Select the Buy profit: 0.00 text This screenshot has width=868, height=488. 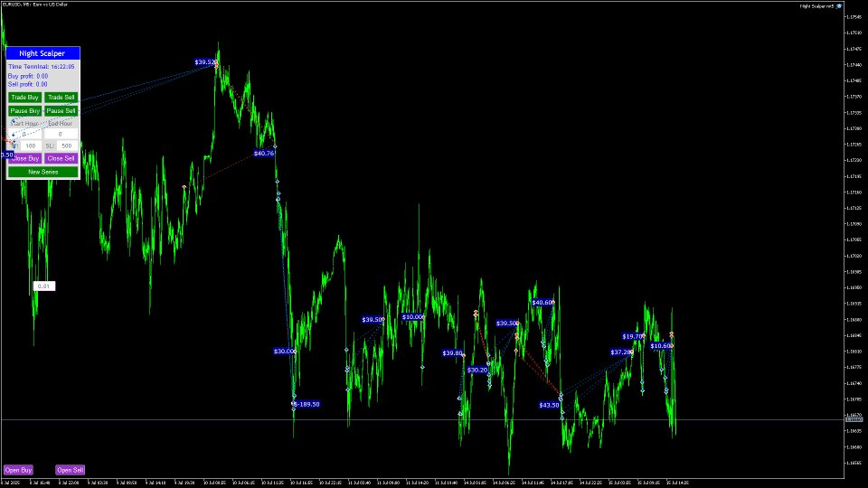(28, 76)
